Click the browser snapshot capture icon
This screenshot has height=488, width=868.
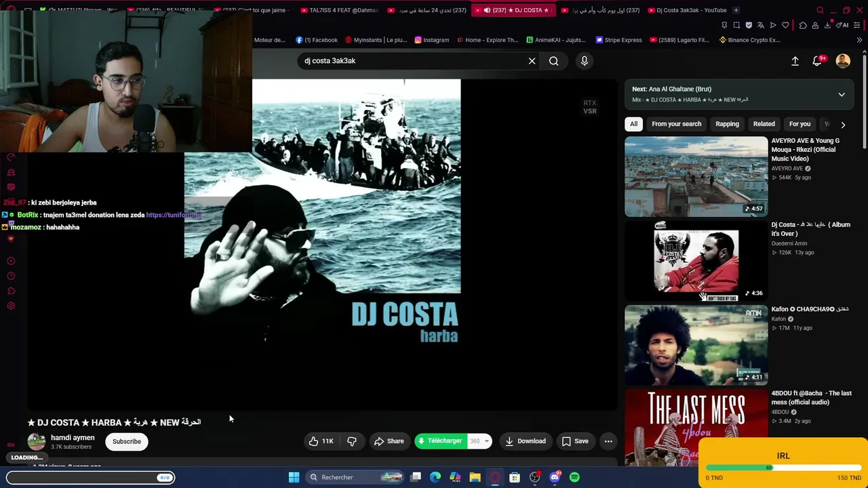click(736, 25)
